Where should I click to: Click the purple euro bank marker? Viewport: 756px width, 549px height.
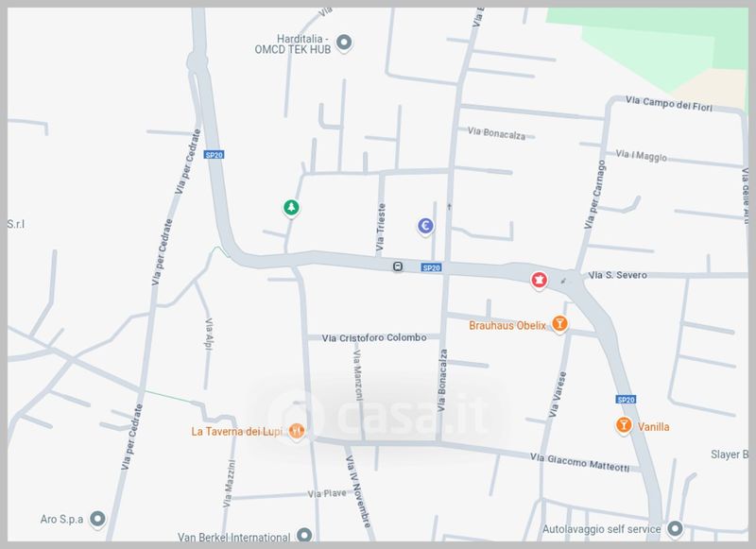tap(426, 226)
